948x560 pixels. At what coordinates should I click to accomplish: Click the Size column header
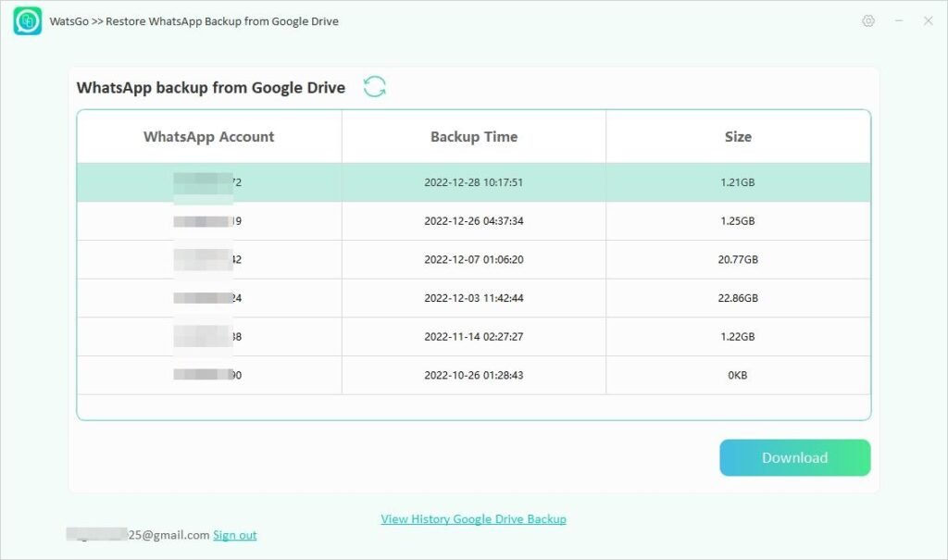click(738, 136)
